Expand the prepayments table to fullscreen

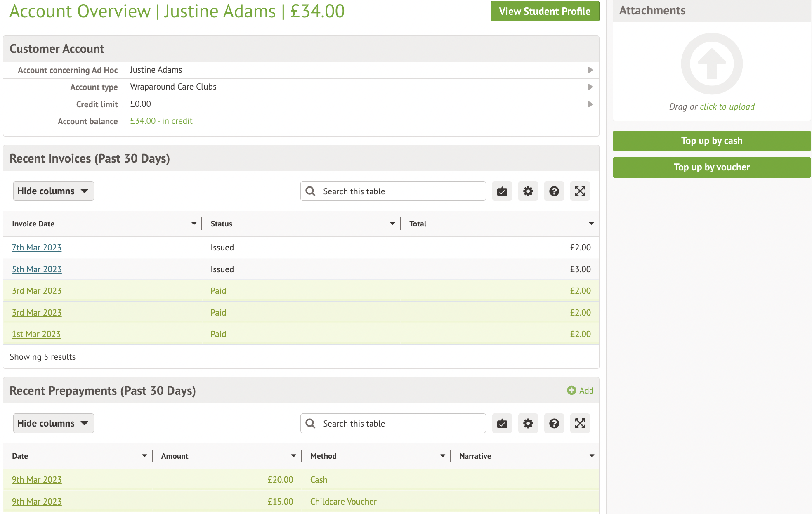click(x=580, y=424)
